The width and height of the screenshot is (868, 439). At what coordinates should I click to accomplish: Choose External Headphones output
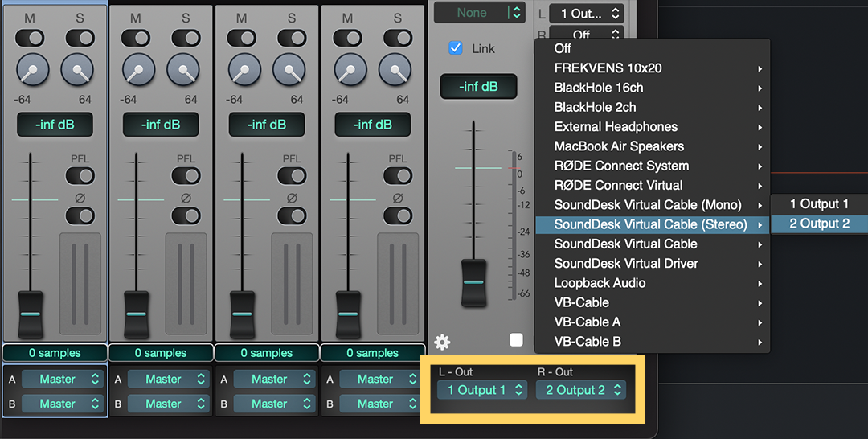652,127
